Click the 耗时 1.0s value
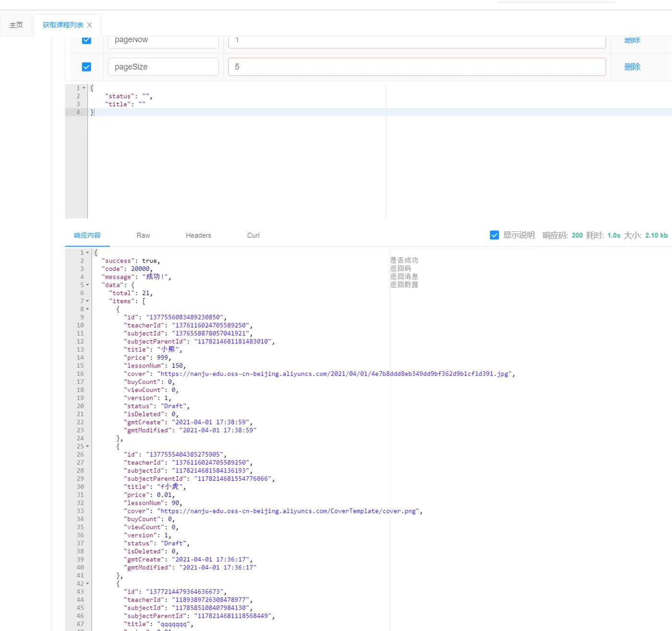Viewport: 672px width, 631px height. [614, 235]
